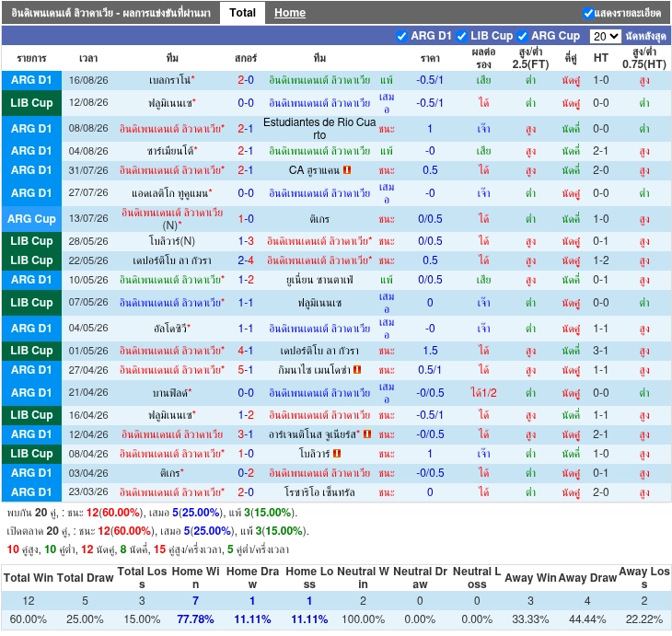Open team บานฟิลด์ in the 21/04/26 row
The image size is (672, 636).
(172, 393)
